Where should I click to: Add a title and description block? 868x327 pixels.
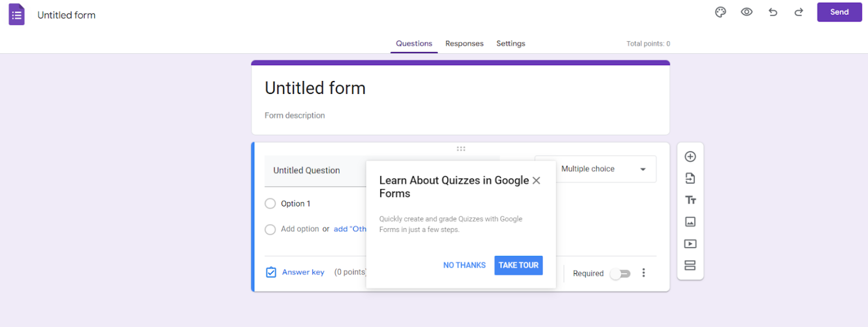point(690,200)
